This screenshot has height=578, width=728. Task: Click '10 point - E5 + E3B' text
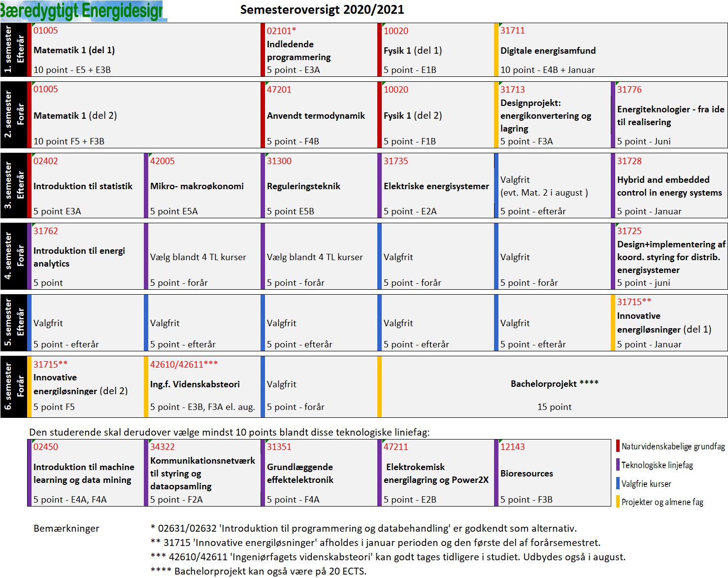coord(72,70)
